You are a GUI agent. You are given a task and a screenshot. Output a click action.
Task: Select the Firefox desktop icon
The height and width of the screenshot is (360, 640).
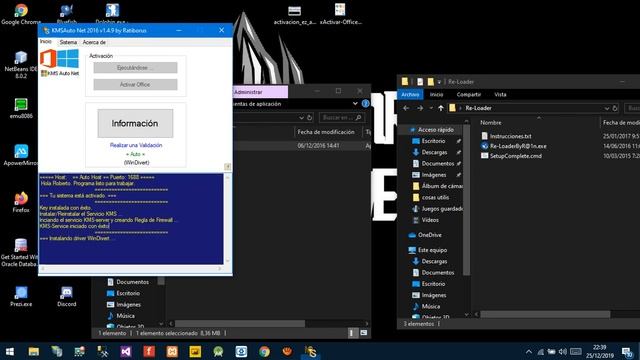click(21, 202)
